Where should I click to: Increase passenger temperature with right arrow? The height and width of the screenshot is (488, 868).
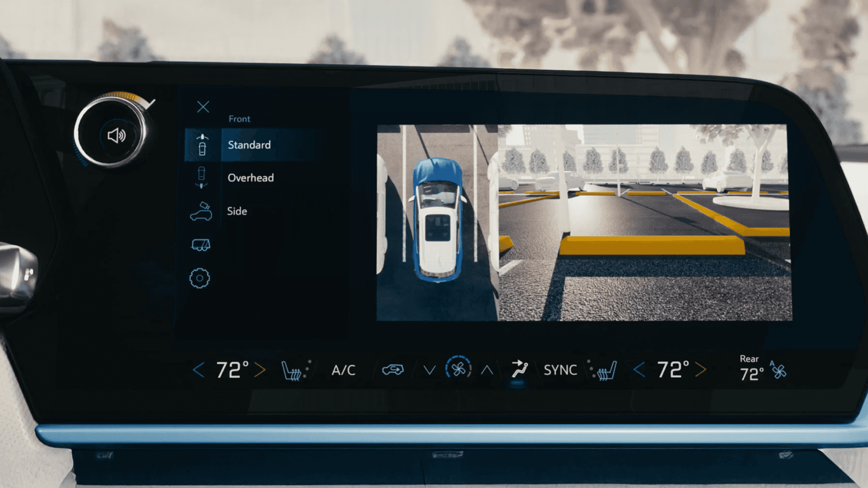click(701, 370)
